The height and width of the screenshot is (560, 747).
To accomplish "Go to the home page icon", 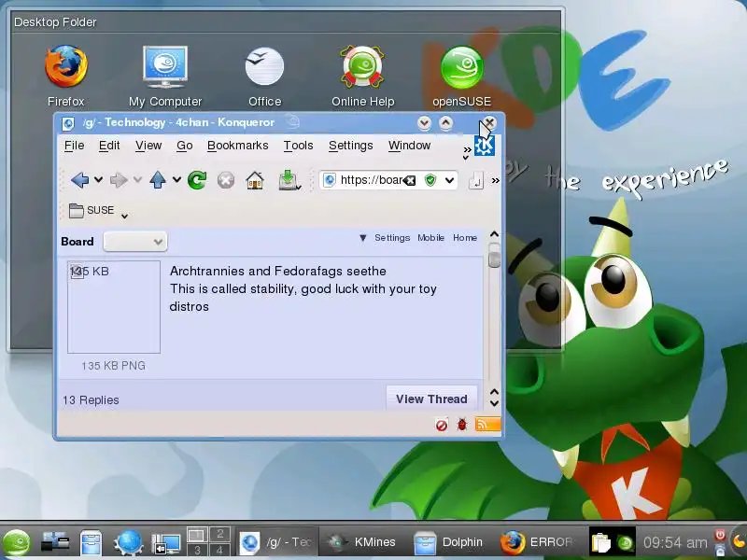I will (x=255, y=180).
